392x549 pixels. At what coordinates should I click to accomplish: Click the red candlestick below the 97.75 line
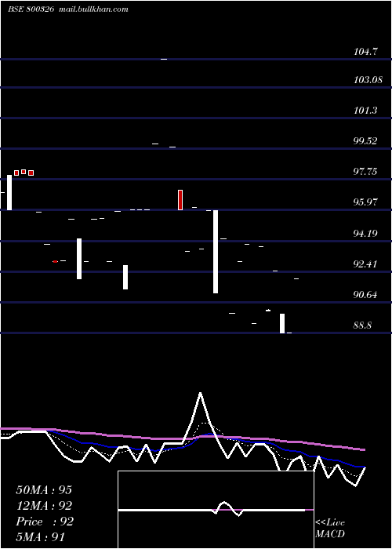[180, 200]
